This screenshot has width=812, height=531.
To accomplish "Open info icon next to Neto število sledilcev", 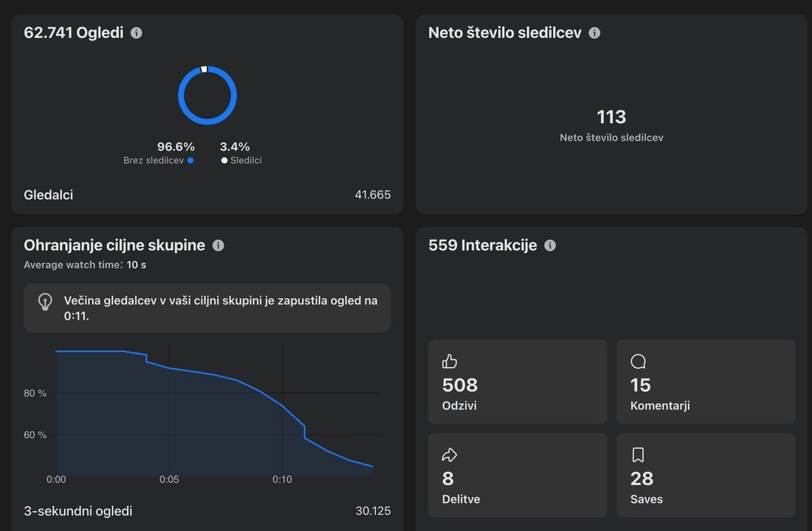I will tap(594, 32).
